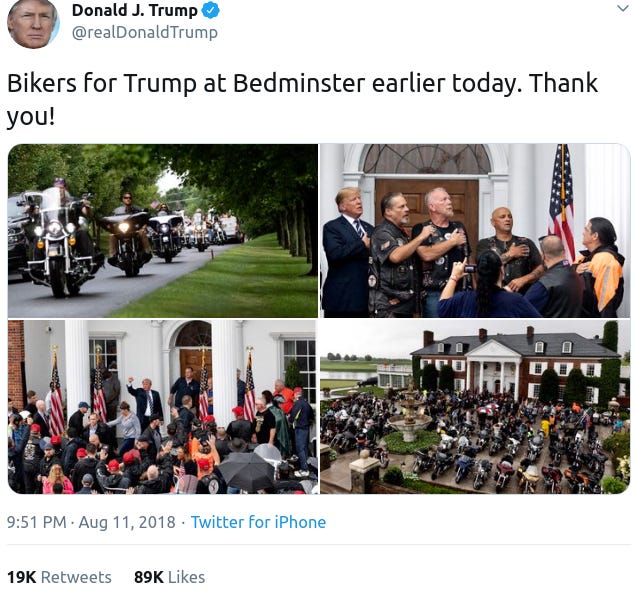Click the lead motorcycle in first photo
Screen dimensions: 636x592
coord(57,241)
